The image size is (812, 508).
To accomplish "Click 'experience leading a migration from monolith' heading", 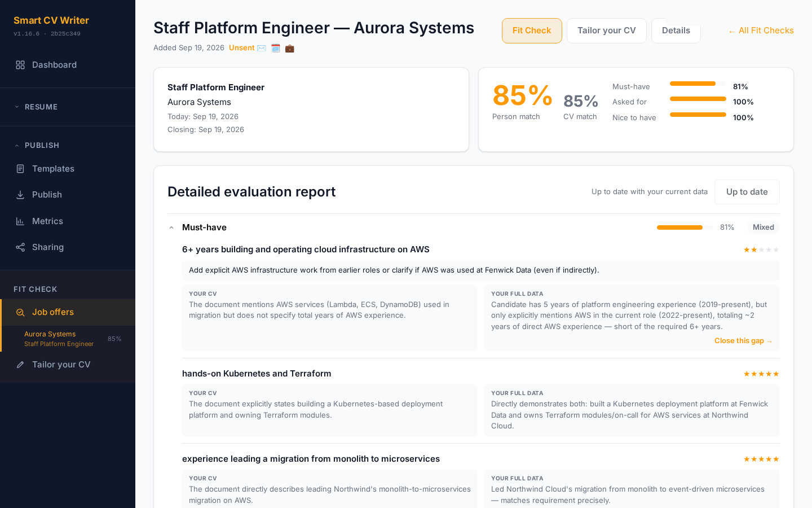I will click(x=311, y=459).
